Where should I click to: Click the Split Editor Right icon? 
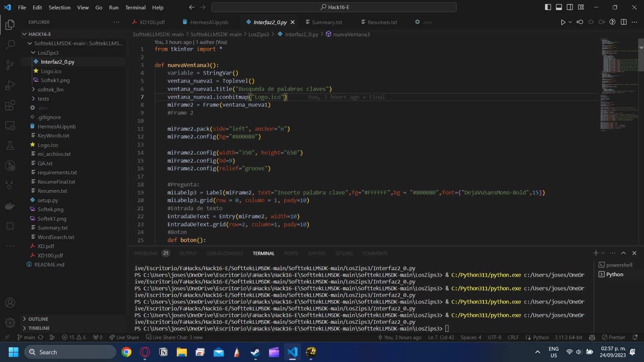pyautogui.click(x=623, y=22)
